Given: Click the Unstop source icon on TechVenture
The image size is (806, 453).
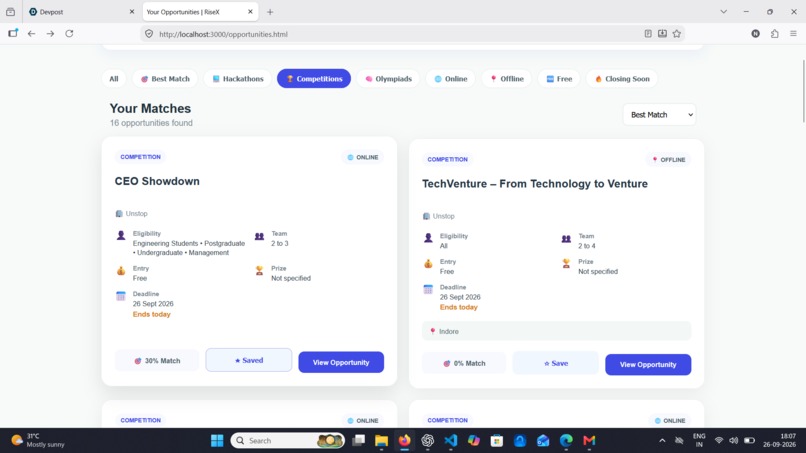Looking at the screenshot, I should [x=426, y=216].
